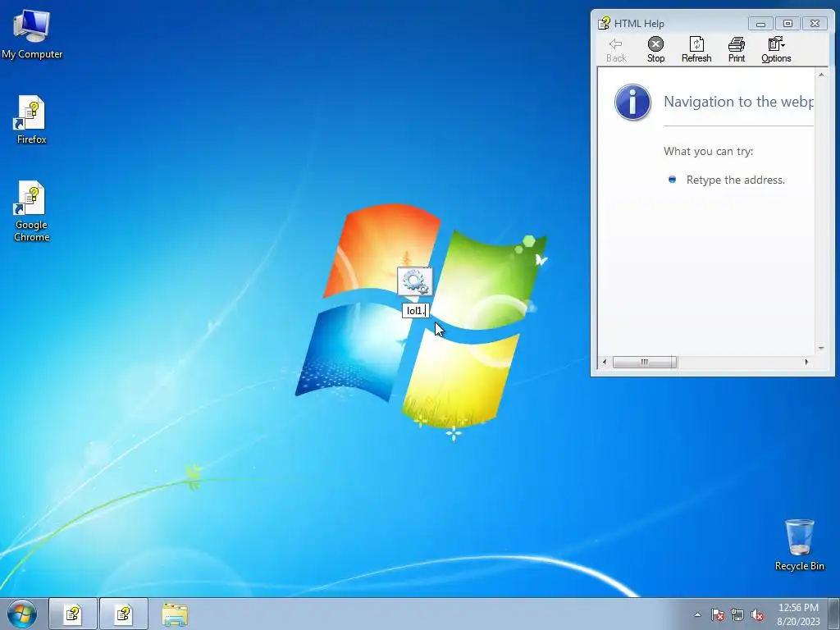The height and width of the screenshot is (630, 840).
Task: Open the My Computer desktop icon
Action: click(x=32, y=34)
